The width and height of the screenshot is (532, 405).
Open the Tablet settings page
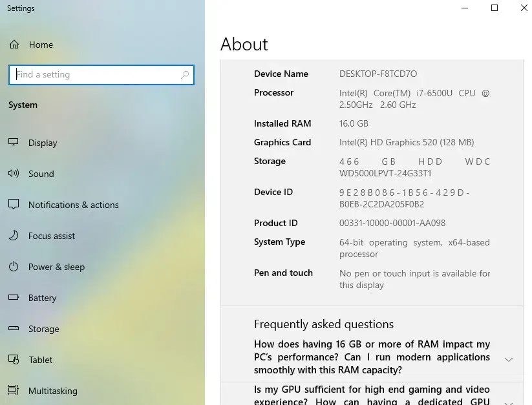click(41, 360)
